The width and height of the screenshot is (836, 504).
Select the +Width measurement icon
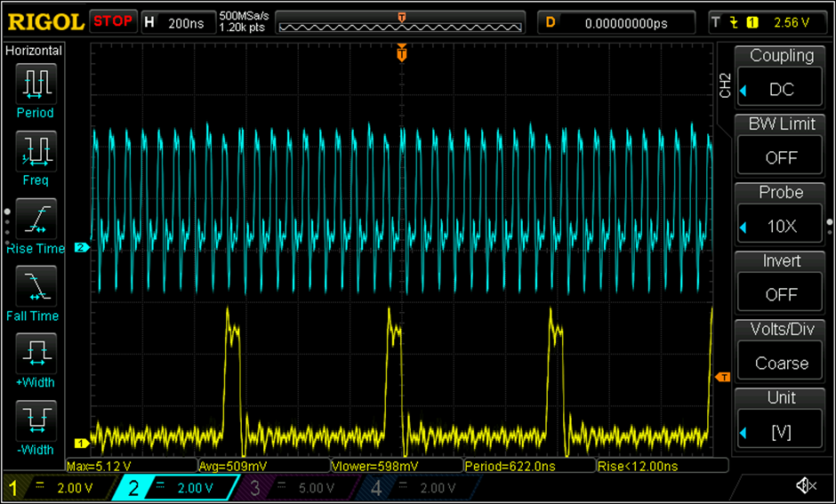(x=36, y=352)
